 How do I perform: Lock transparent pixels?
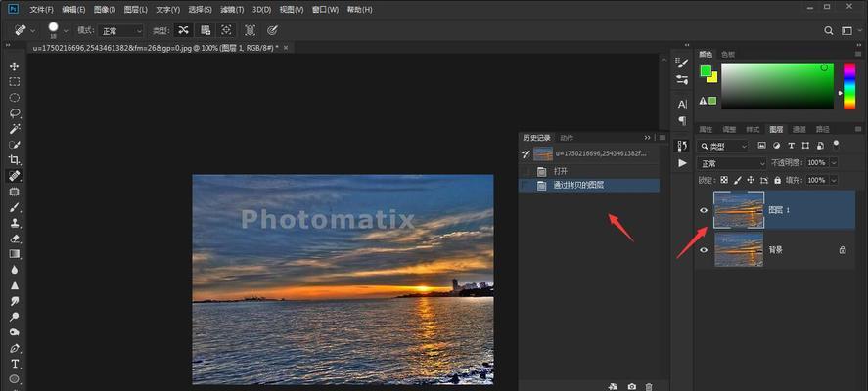pos(724,180)
